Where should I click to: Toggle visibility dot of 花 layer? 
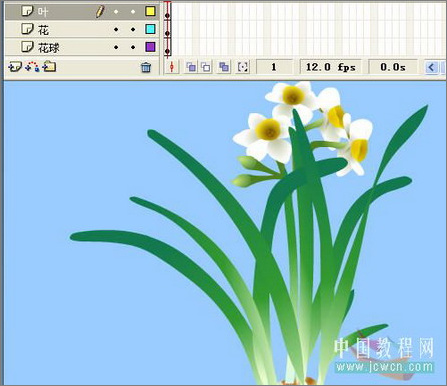tap(116, 29)
